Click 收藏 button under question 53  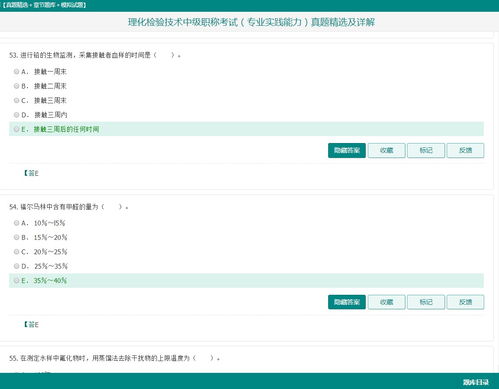click(x=387, y=150)
